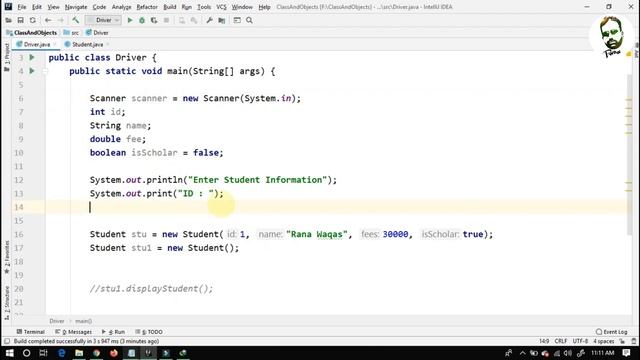Open the Terminal tool window
Viewport: 640px width, 360px height.
tap(31, 332)
